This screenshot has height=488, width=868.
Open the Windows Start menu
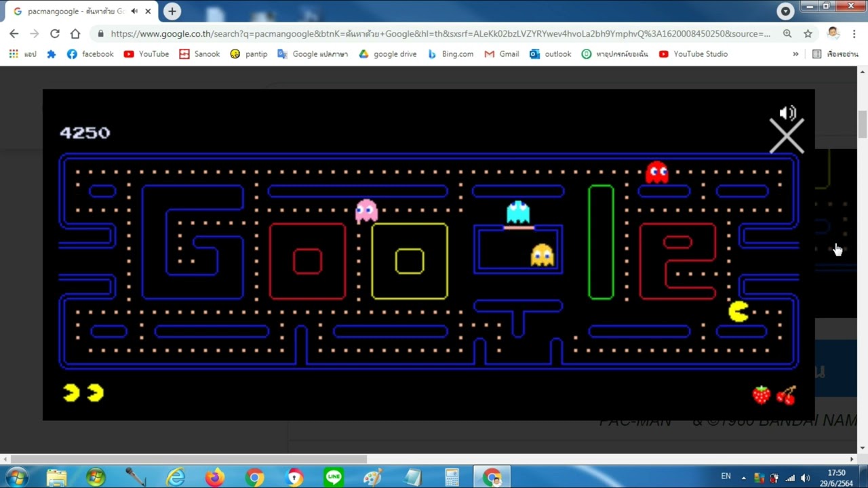16,478
